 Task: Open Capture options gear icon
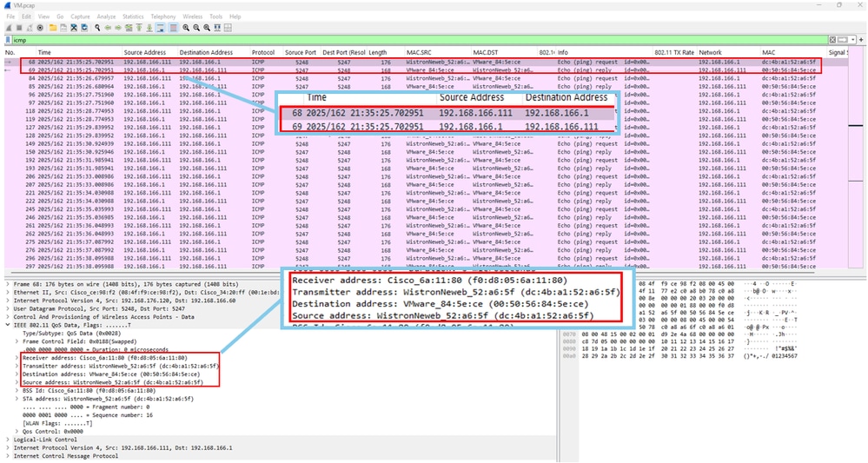(x=40, y=28)
